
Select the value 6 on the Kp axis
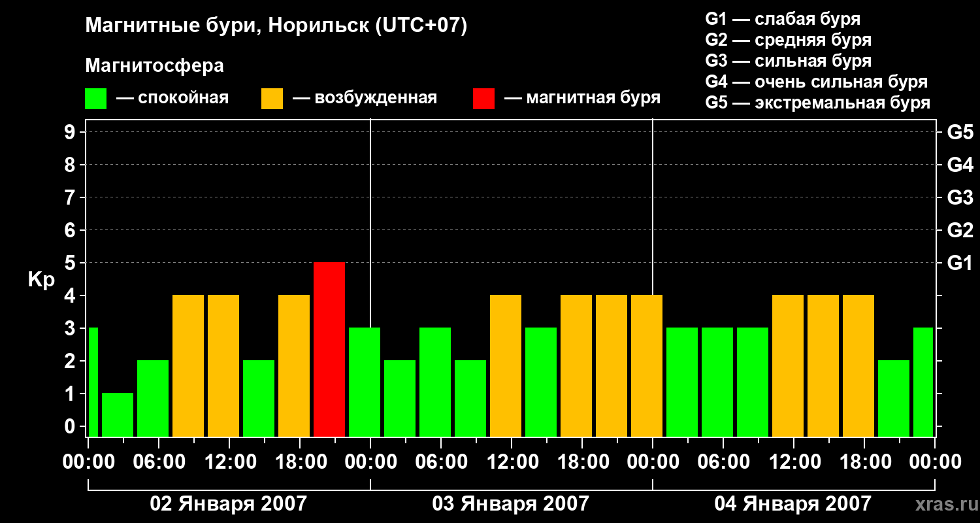click(71, 231)
